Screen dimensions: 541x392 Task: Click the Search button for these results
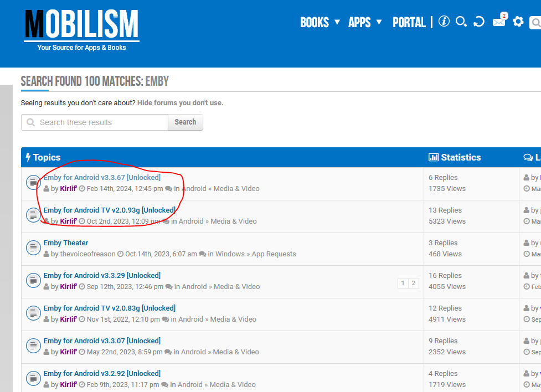point(186,122)
